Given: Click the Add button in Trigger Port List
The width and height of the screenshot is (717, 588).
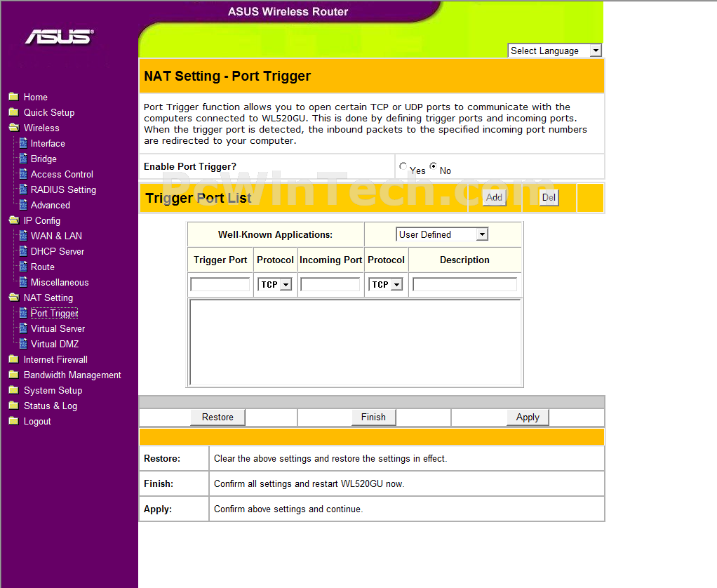Looking at the screenshot, I should [494, 198].
